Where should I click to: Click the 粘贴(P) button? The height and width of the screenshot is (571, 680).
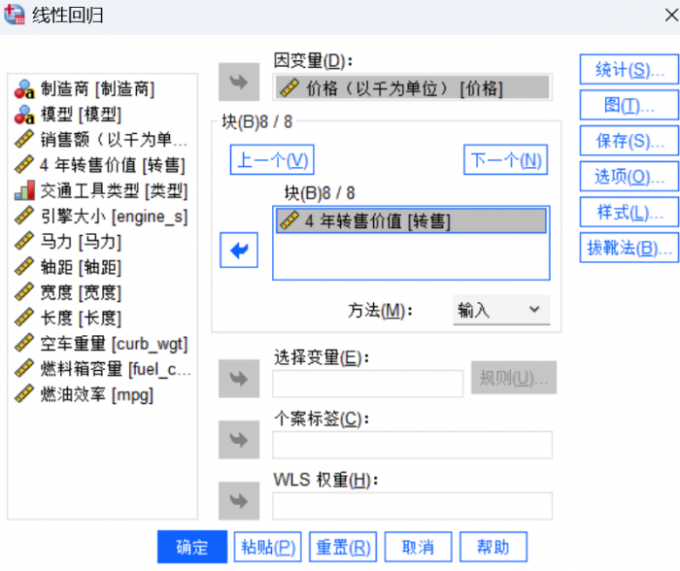[268, 547]
